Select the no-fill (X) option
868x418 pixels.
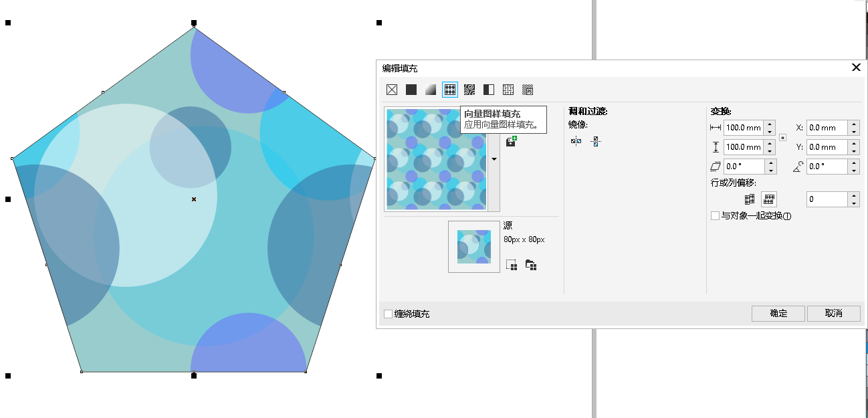pos(393,89)
